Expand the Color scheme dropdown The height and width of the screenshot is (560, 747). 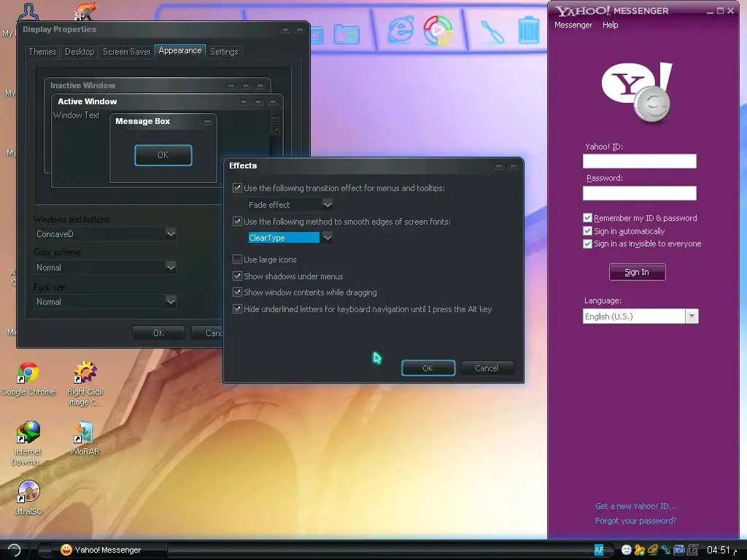pos(171,267)
